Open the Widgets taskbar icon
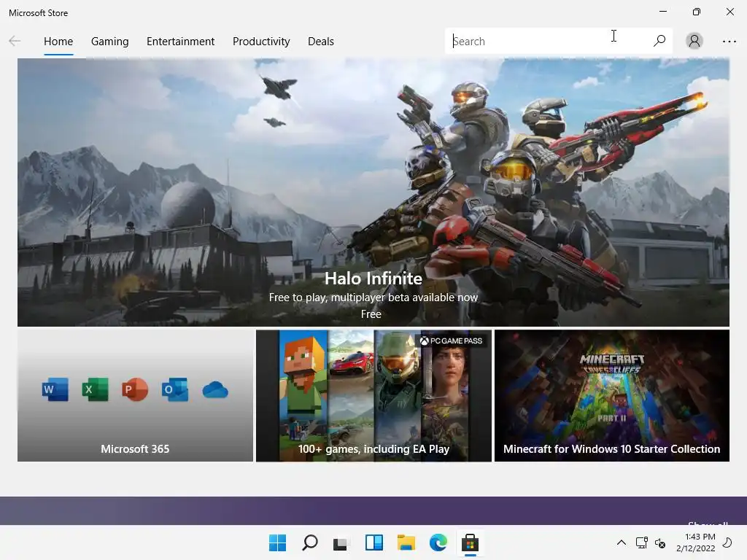 point(374,542)
